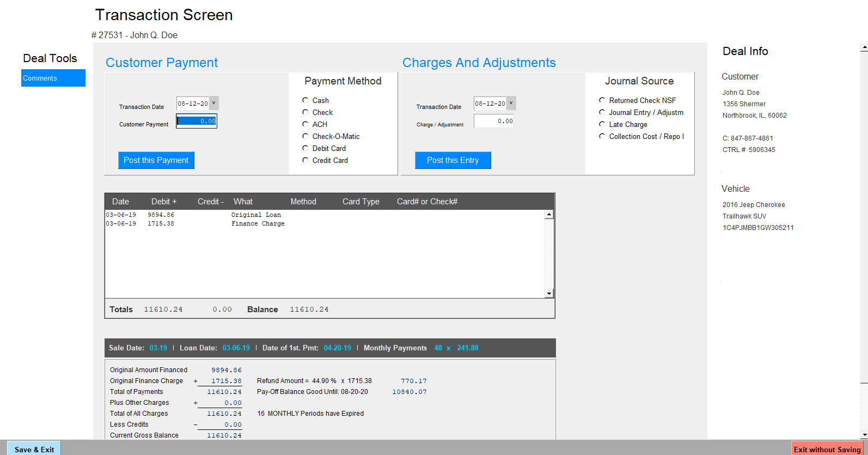This screenshot has width=868, height=455.
Task: Click the Credit - column header
Action: point(211,202)
